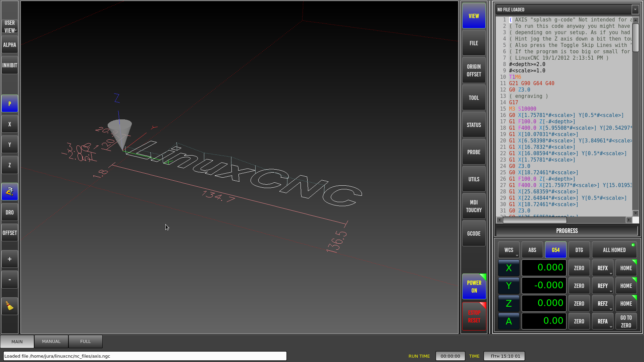
Task: Select ABS coordinate display
Action: coord(532,250)
